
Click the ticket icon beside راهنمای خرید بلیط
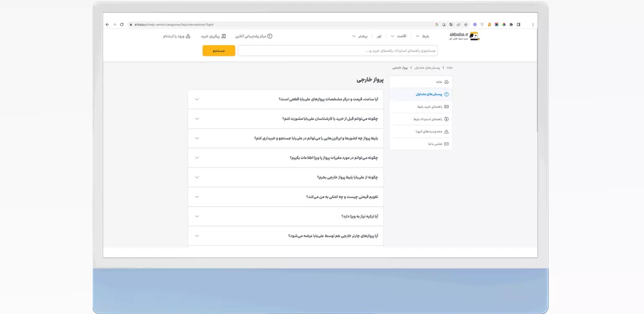tap(446, 107)
